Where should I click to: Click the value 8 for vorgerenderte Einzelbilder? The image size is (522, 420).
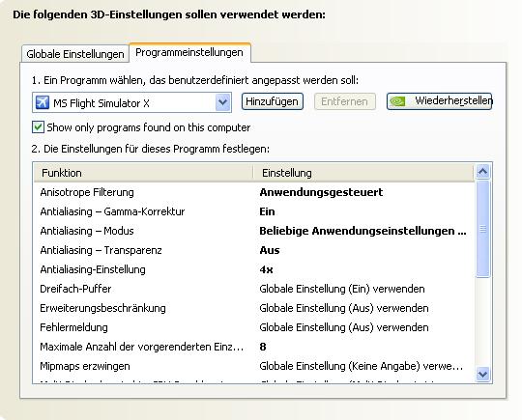pos(263,347)
